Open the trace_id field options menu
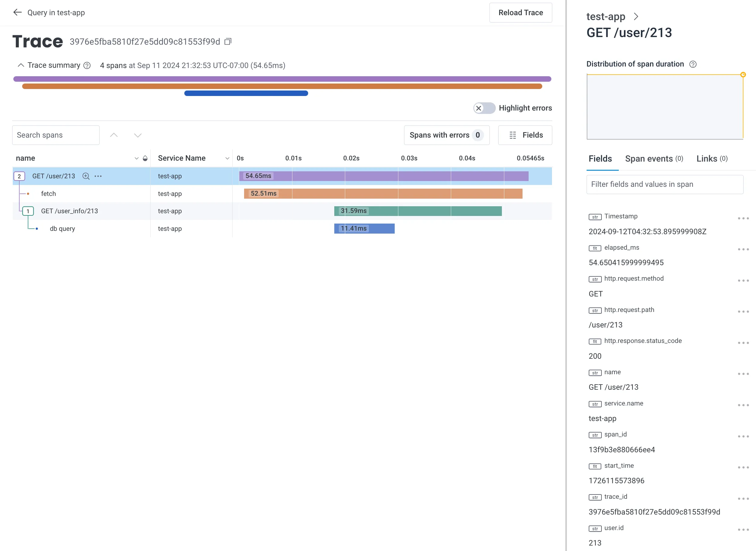The height and width of the screenshot is (551, 756). [743, 499]
